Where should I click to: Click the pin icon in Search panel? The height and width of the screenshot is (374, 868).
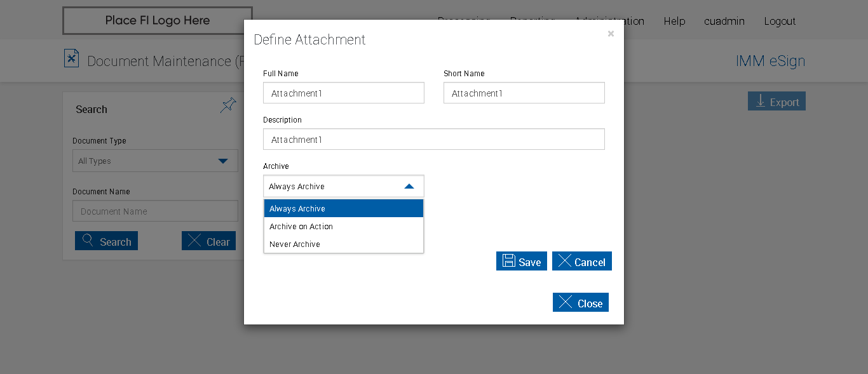tap(228, 105)
